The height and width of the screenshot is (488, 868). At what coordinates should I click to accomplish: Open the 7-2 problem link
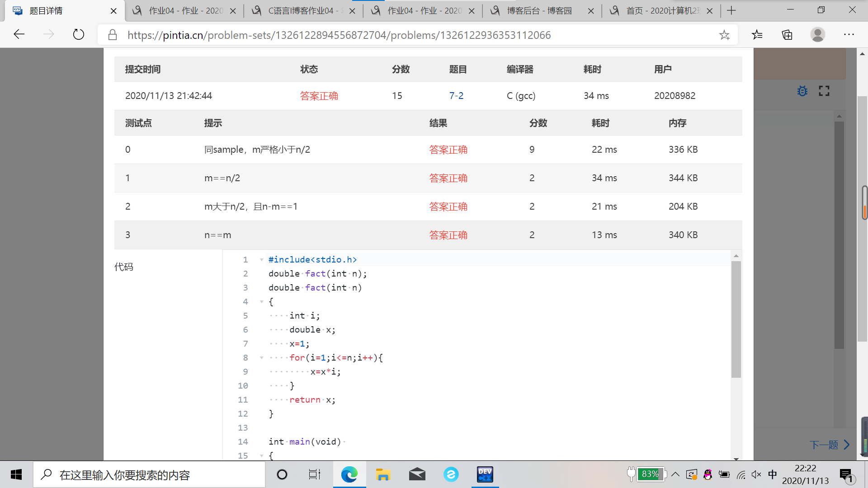click(x=456, y=95)
